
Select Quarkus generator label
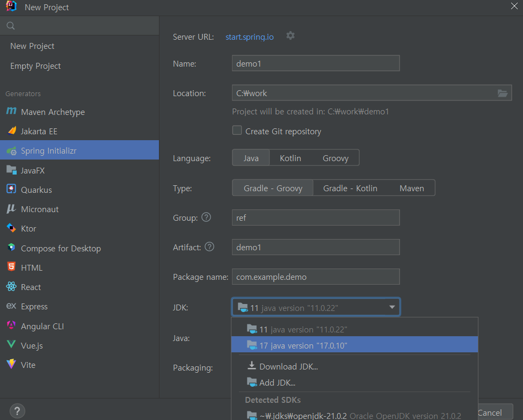pos(37,190)
